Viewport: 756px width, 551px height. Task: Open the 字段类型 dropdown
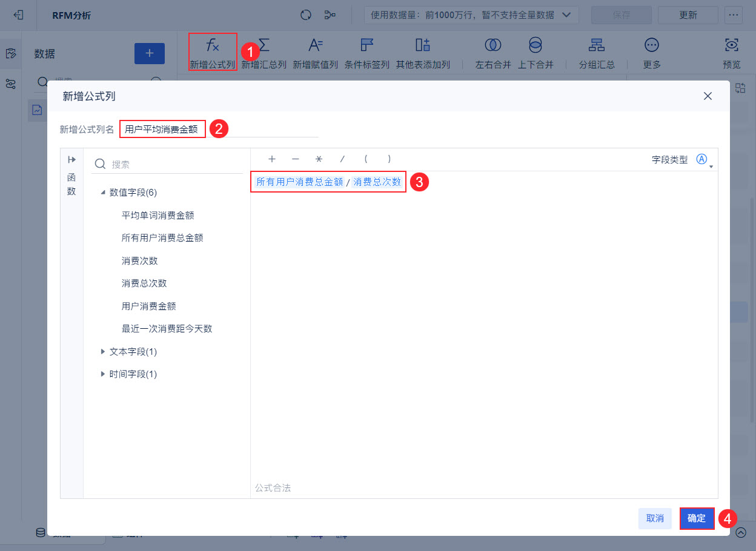click(705, 160)
